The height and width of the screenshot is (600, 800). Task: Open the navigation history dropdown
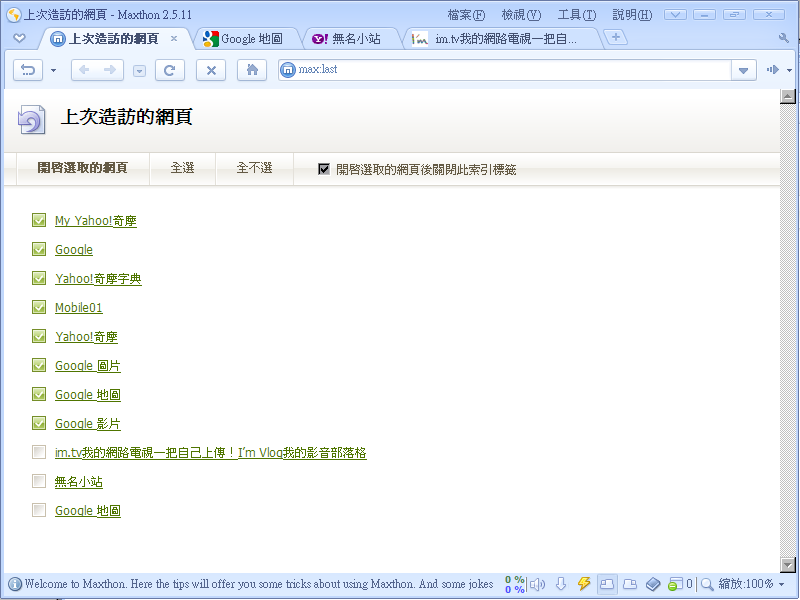click(x=139, y=71)
